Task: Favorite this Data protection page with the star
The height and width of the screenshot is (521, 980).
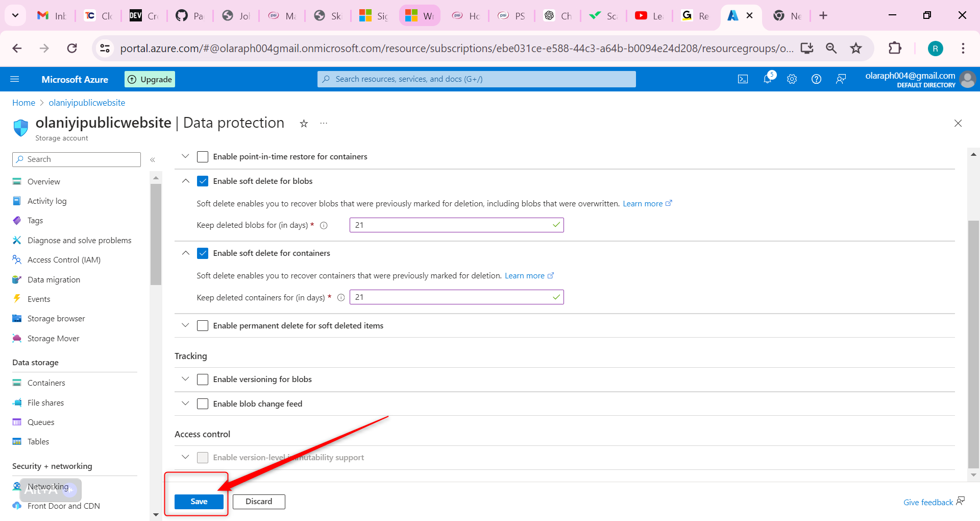Action: 304,124
